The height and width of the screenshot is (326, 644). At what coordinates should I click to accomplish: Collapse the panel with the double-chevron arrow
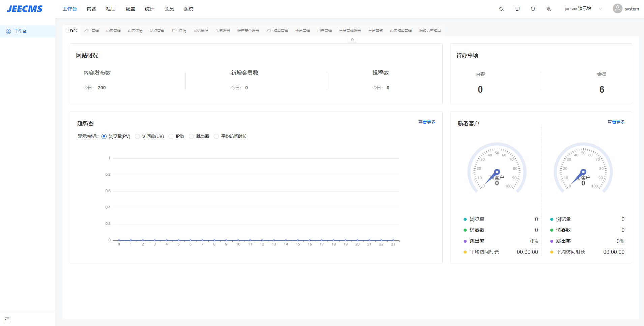(x=352, y=40)
